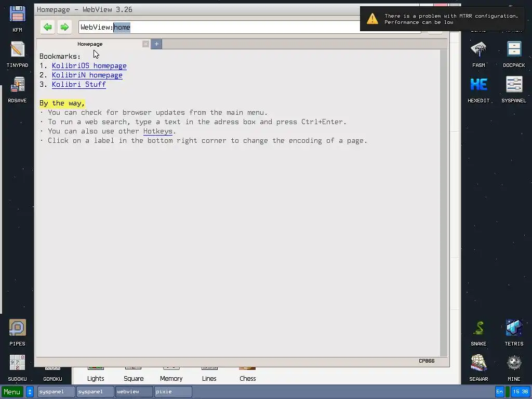This screenshot has height=399, width=532.
Task: Go forward with the green right arrow
Action: (64, 27)
